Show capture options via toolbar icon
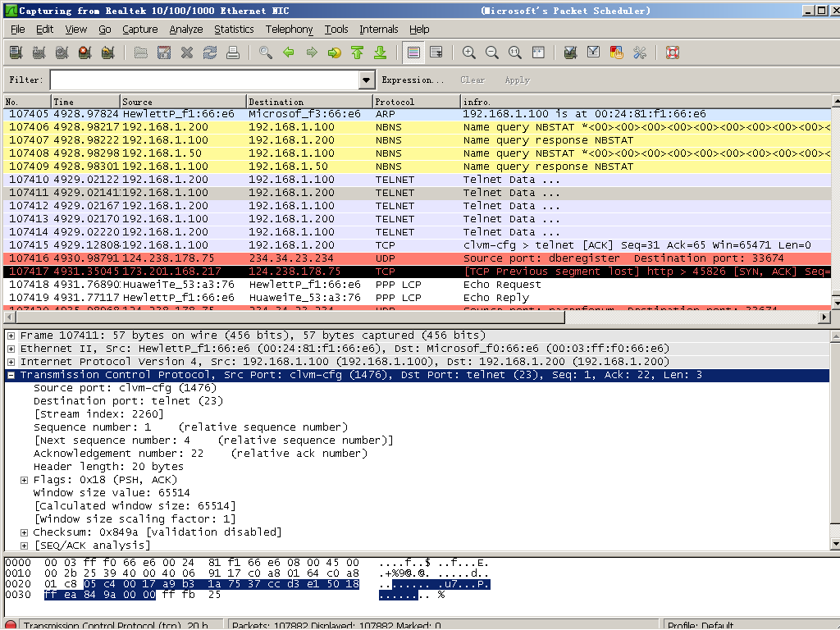This screenshot has height=630, width=840. coord(39,52)
